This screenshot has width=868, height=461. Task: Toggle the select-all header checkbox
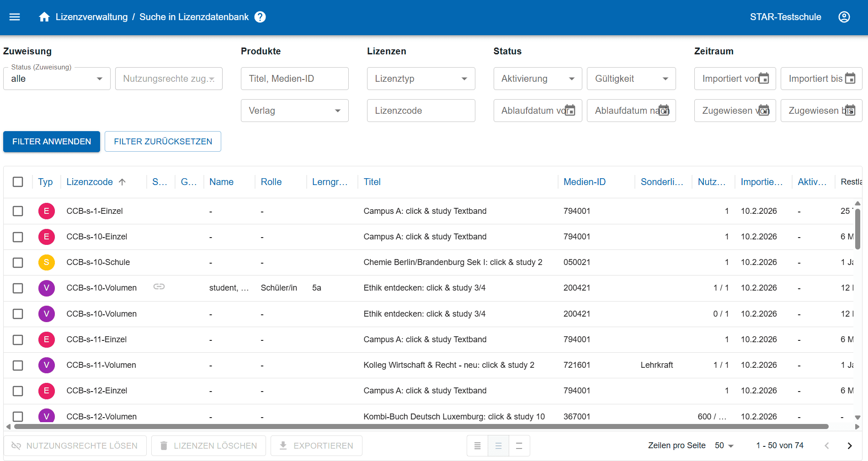click(x=18, y=182)
